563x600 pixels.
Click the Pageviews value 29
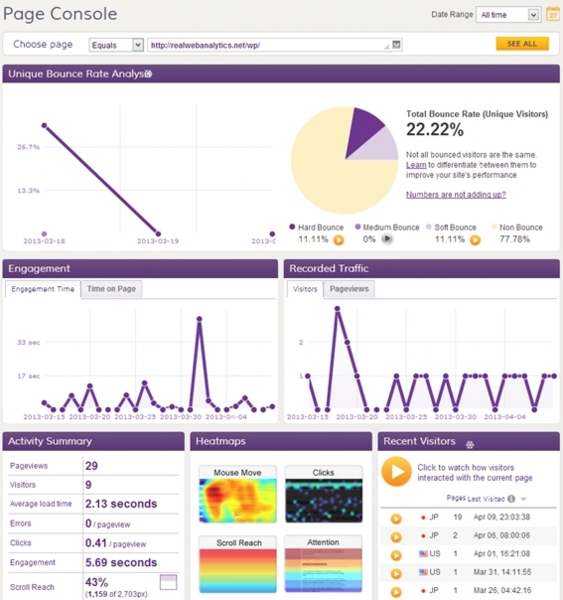pos(91,466)
